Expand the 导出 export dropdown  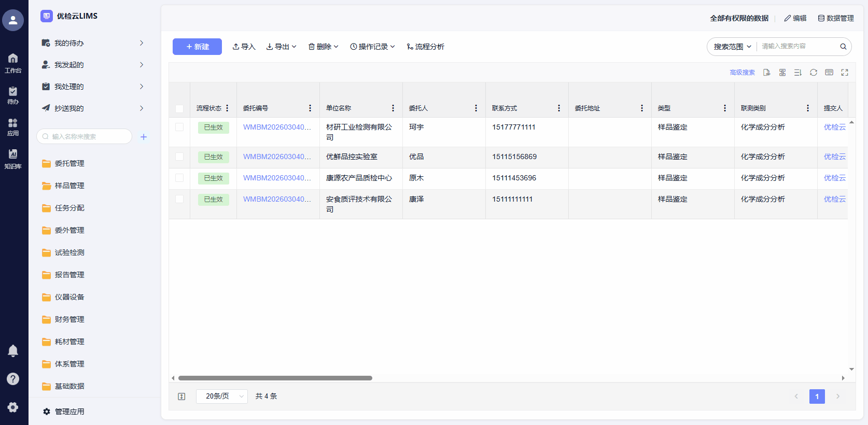tap(281, 47)
